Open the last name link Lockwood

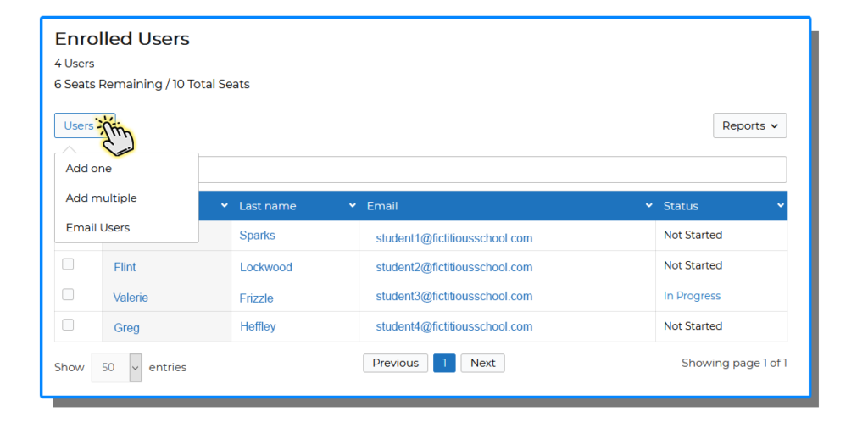[x=265, y=267]
